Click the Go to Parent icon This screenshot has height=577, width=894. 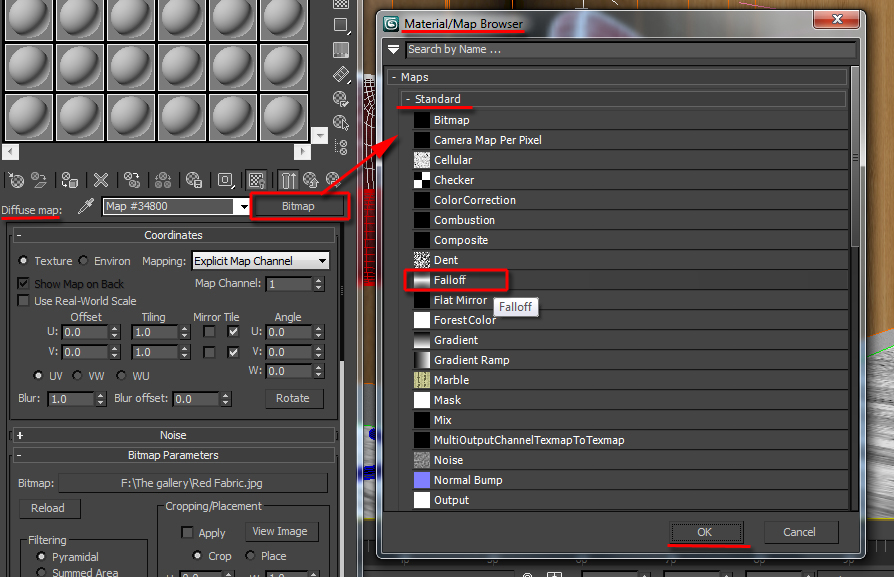point(314,180)
